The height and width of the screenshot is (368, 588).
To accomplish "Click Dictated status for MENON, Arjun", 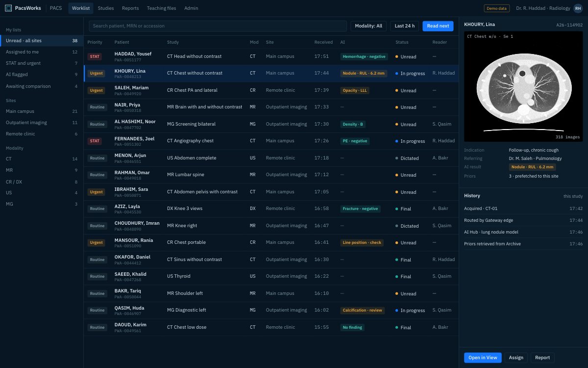I will click(x=407, y=158).
